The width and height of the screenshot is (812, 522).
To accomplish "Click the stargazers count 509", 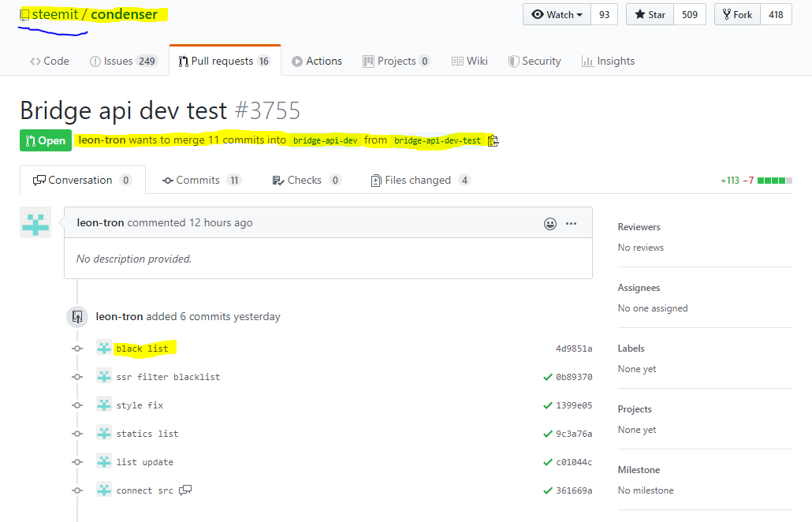I will (689, 14).
